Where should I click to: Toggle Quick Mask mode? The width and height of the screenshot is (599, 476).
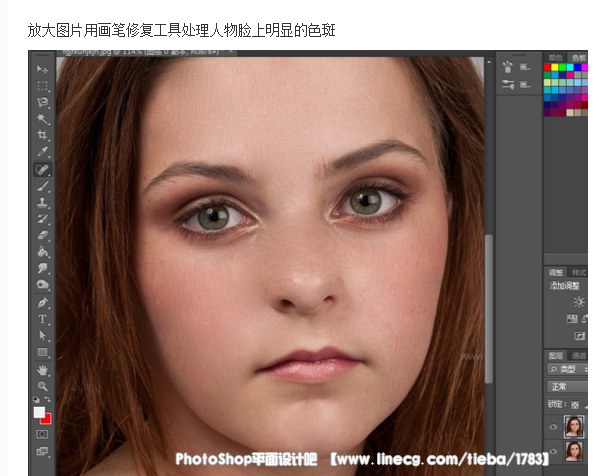click(42, 434)
